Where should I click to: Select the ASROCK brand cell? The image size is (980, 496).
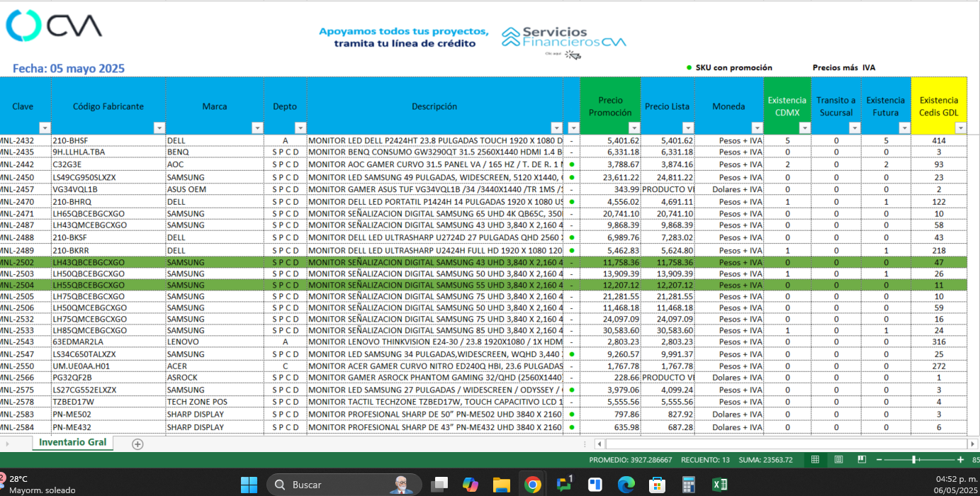point(215,378)
